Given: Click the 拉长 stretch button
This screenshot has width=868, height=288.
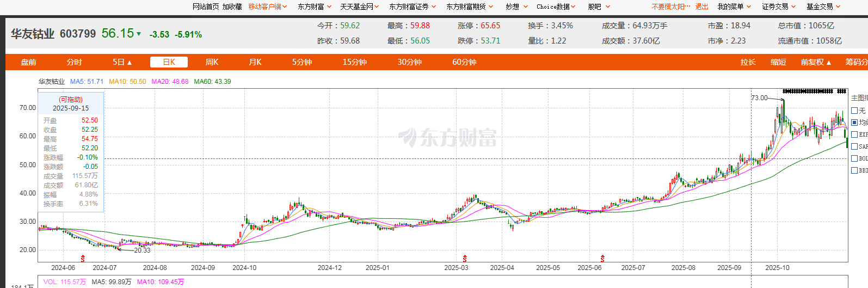Looking at the screenshot, I should pyautogui.click(x=748, y=62).
